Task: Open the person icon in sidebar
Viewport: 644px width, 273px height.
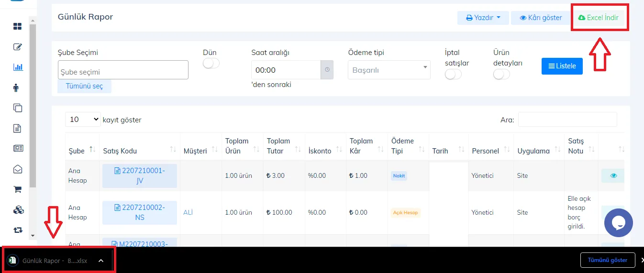Action: [17, 87]
